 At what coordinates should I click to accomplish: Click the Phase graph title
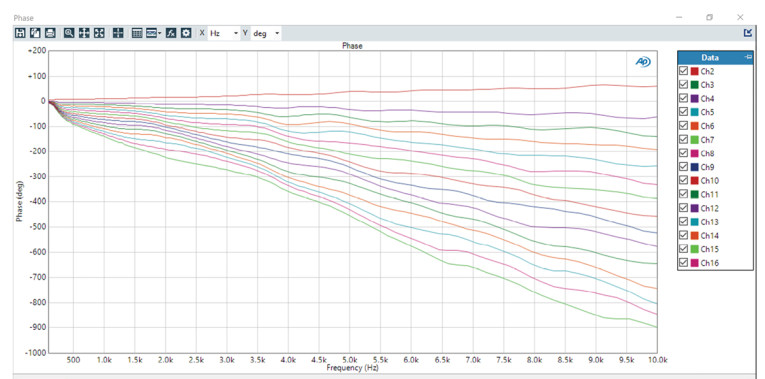click(352, 46)
